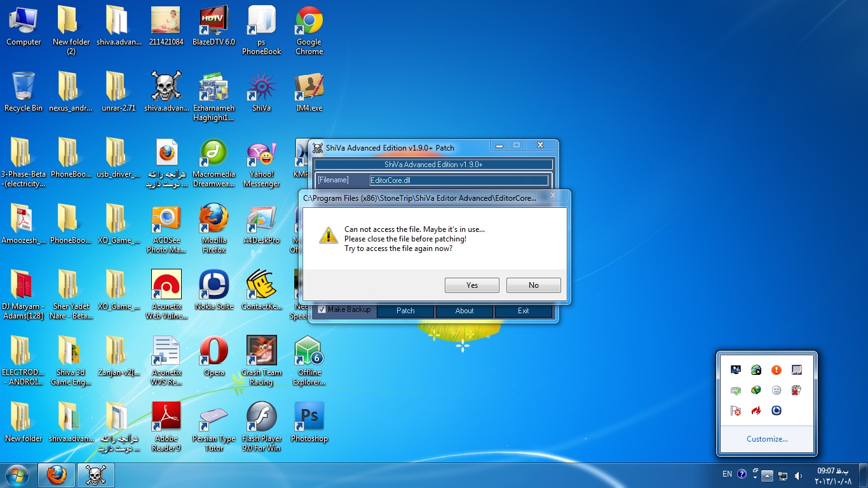Click the About button in ShiVa Patch window

[x=465, y=311]
